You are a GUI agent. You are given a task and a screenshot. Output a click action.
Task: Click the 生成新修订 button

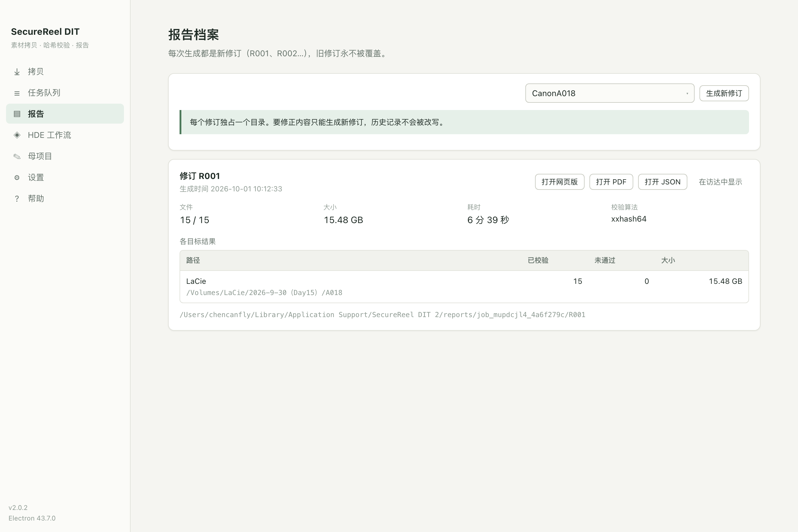pyautogui.click(x=724, y=93)
